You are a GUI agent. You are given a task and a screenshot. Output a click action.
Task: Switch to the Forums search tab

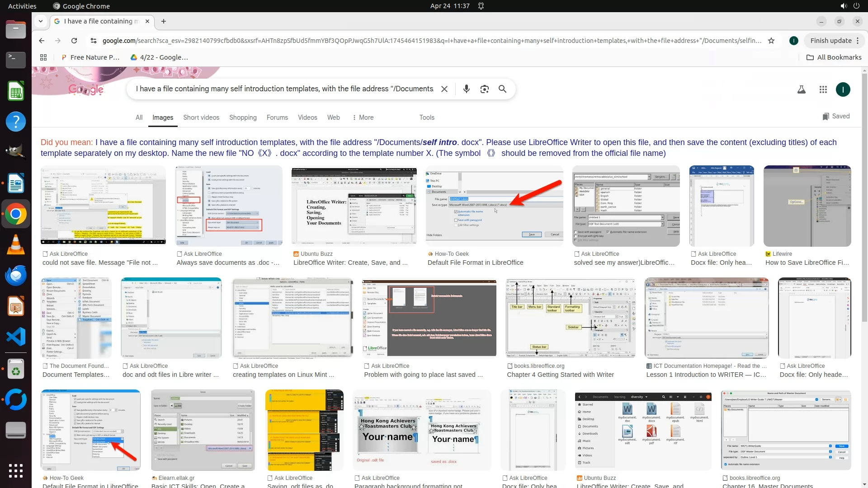point(277,117)
